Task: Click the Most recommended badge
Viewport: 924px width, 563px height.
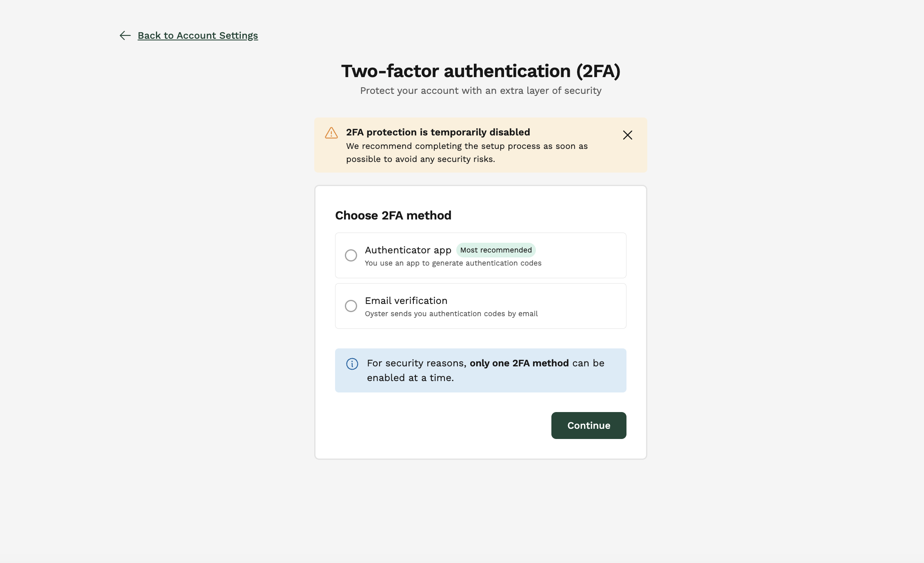Action: pos(496,250)
